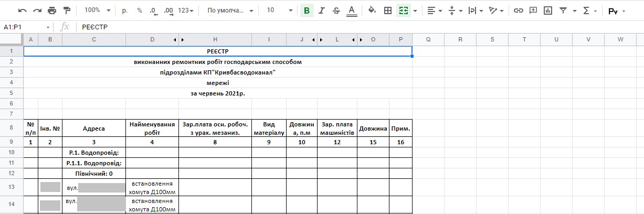Create a filter
644x214 pixels.
(563, 10)
